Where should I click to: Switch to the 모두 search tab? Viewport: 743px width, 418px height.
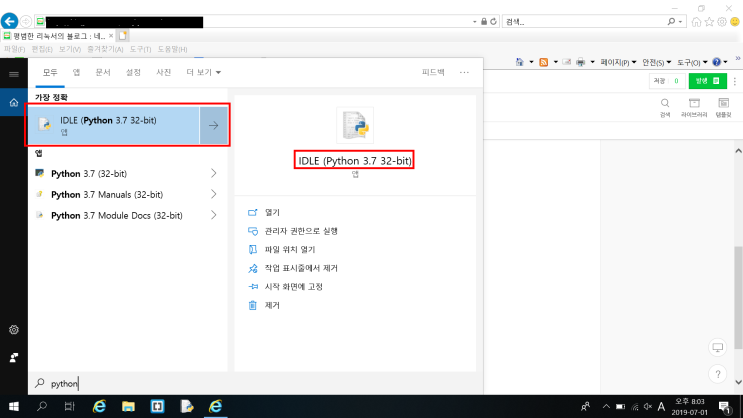click(x=50, y=73)
